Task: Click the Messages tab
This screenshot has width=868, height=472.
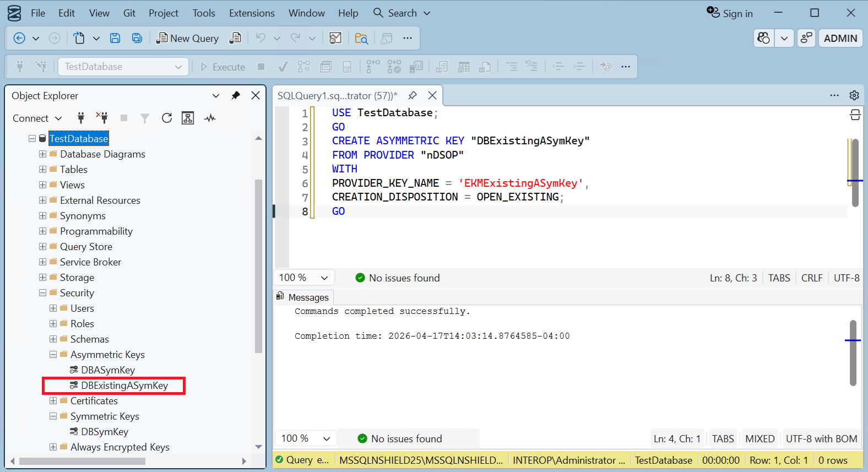Action: pyautogui.click(x=302, y=297)
